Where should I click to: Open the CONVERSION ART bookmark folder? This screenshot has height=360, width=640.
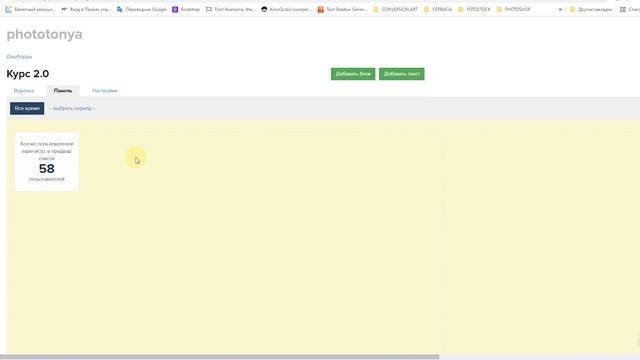coord(396,9)
